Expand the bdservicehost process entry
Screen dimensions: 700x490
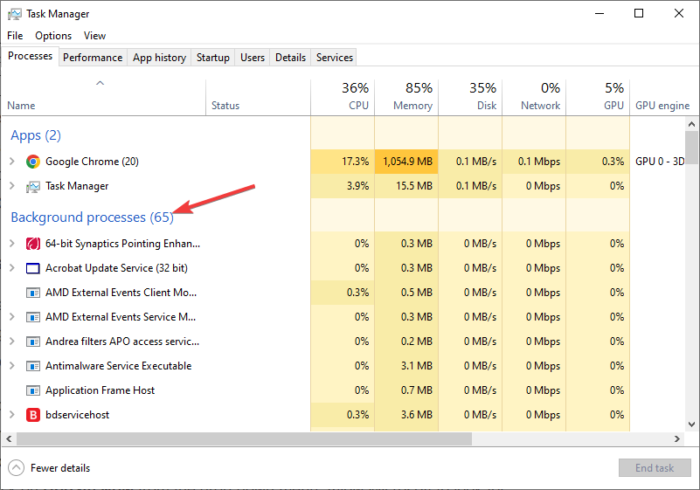12,415
